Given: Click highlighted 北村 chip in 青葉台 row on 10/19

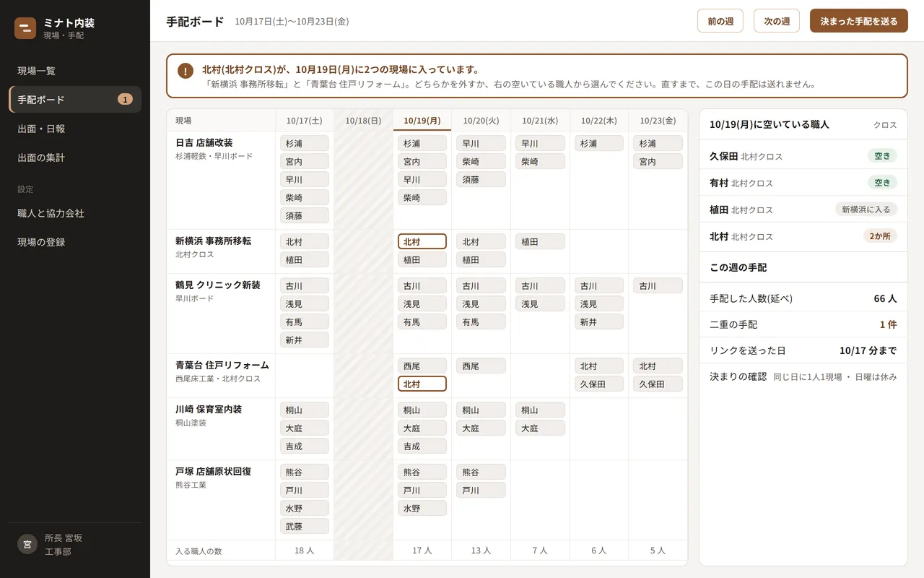Looking at the screenshot, I should 422,384.
